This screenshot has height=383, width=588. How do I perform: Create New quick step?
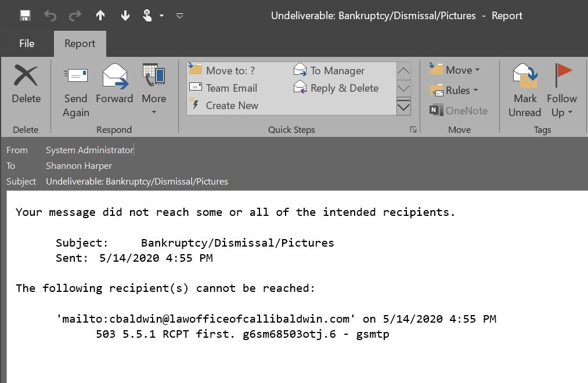[x=225, y=105]
